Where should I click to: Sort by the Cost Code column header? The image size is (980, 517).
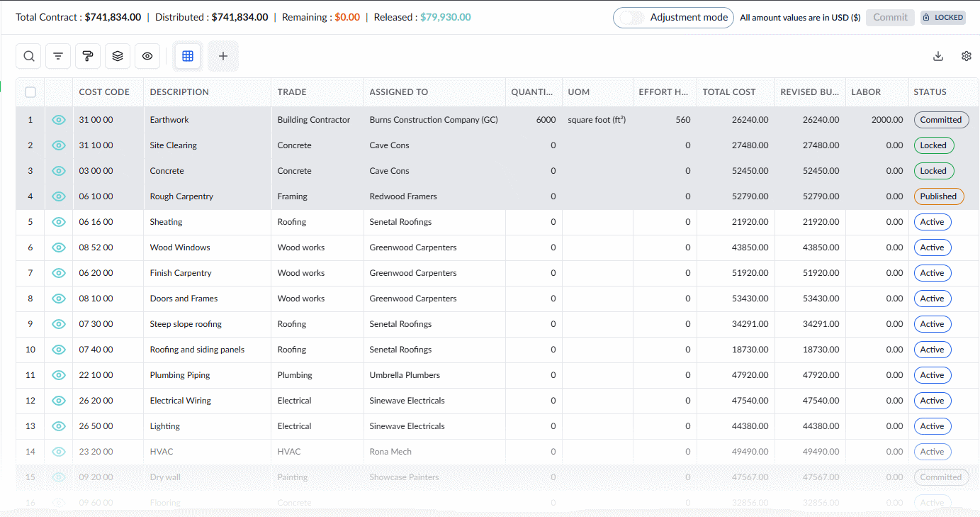pyautogui.click(x=104, y=91)
